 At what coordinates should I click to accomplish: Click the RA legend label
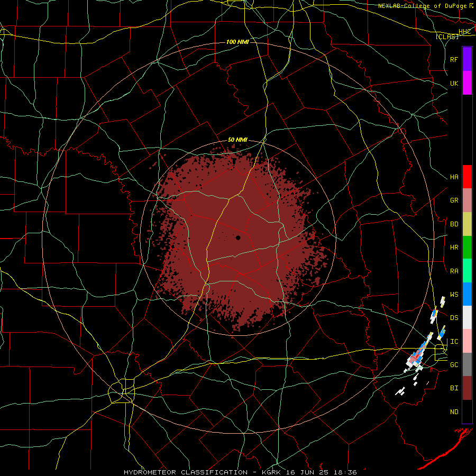(x=454, y=271)
